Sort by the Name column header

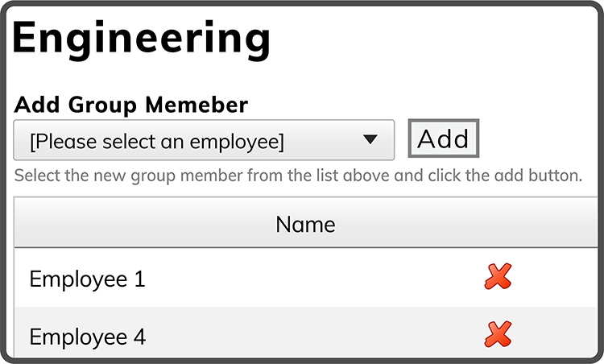tap(305, 224)
